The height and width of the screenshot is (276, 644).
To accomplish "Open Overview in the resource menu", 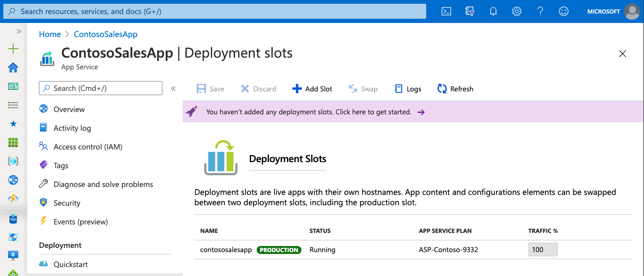I will (69, 109).
